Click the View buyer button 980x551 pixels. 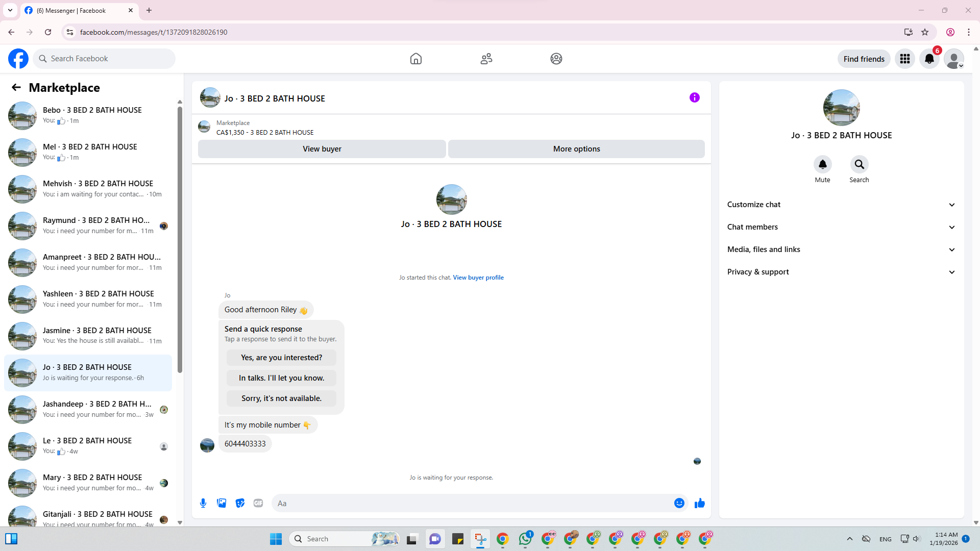322,149
